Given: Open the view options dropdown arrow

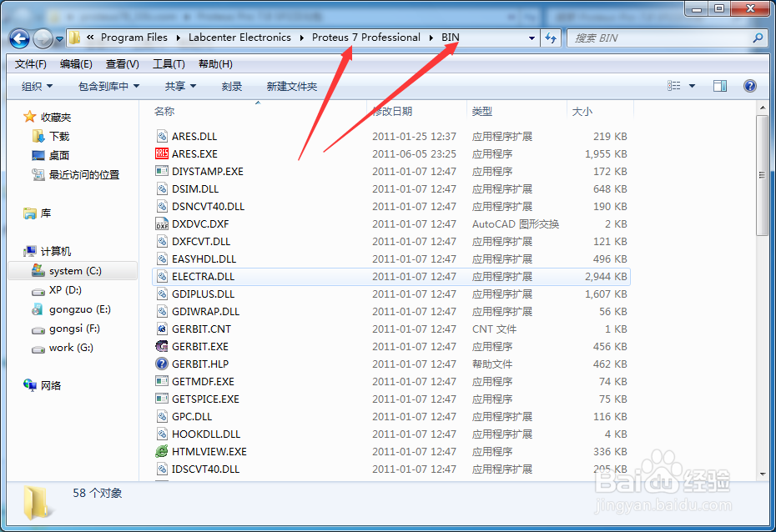Looking at the screenshot, I should pyautogui.click(x=692, y=86).
